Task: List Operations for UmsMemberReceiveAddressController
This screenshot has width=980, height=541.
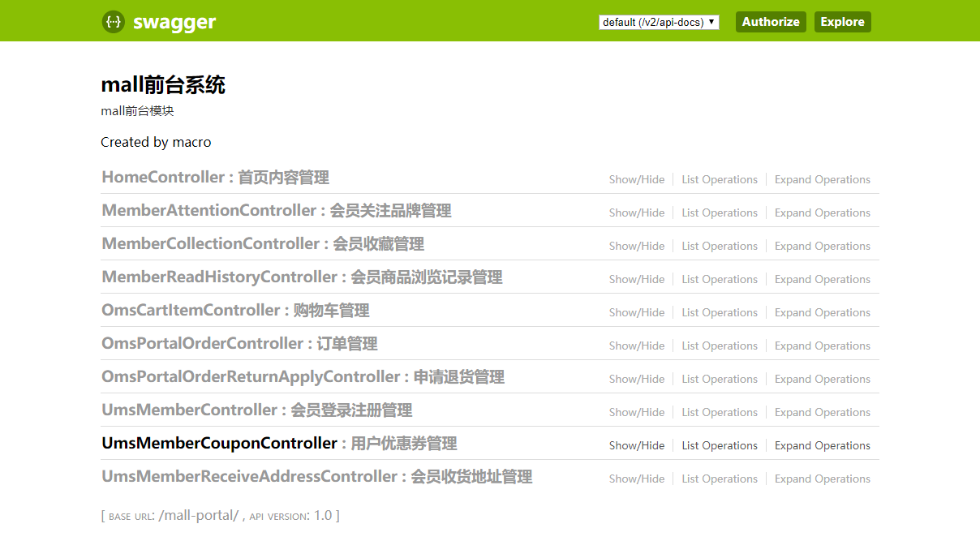Action: click(719, 479)
